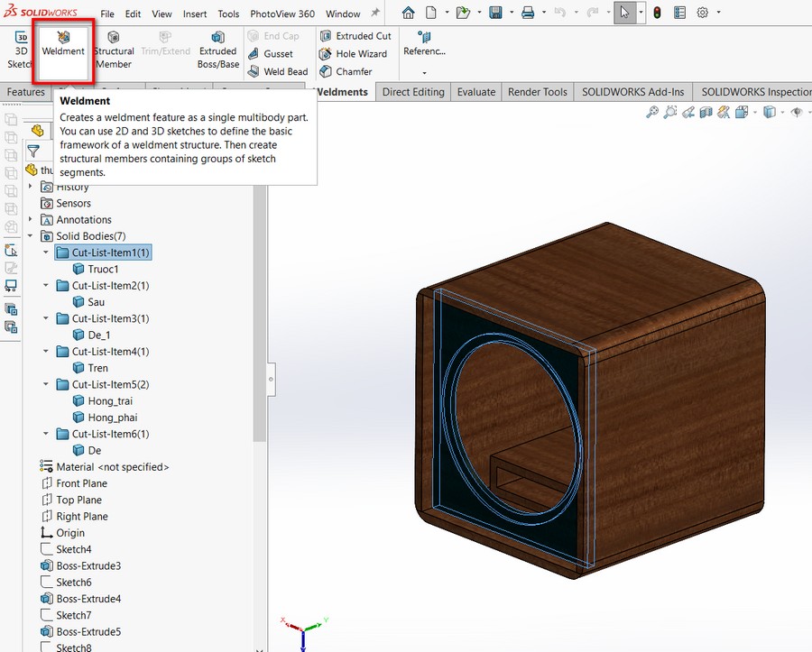
Task: Switch to SOLIDWORKS Add-Ins tab
Action: tap(632, 92)
